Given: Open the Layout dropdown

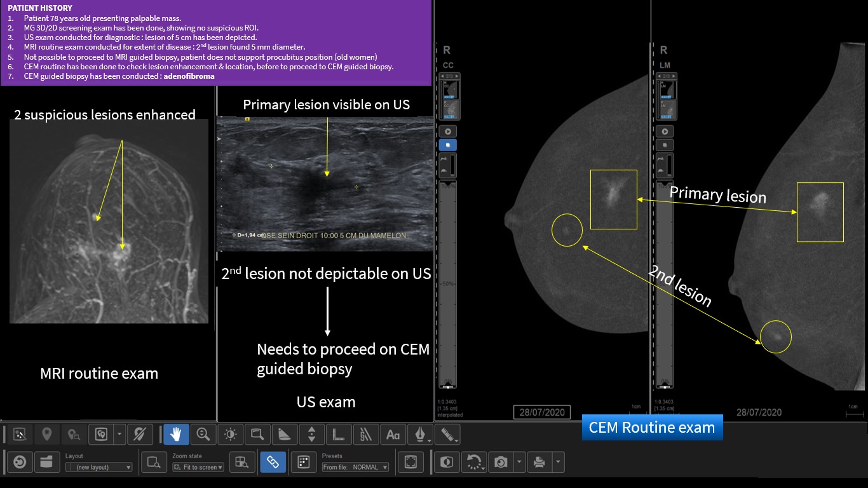Looking at the screenshot, I should 99,467.
